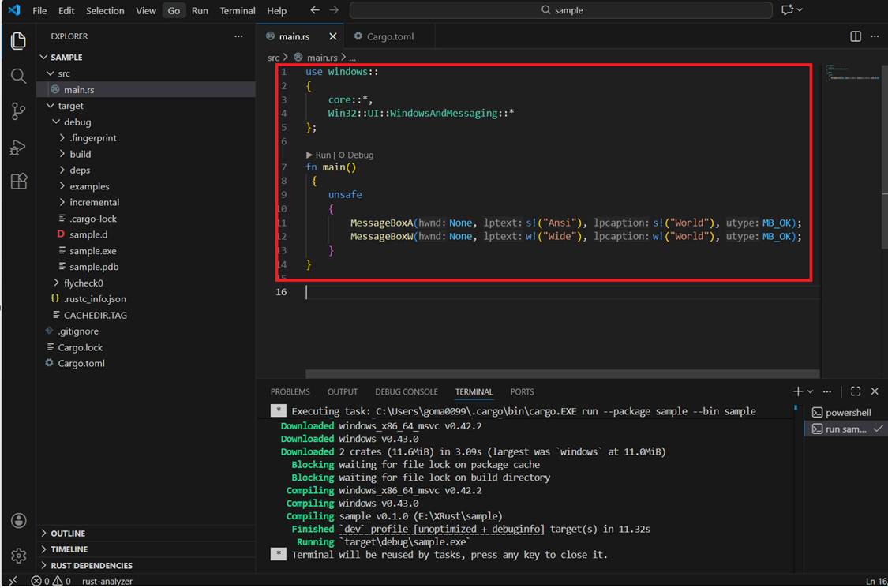This screenshot has height=588, width=888.
Task: Open the Accounts menu icon
Action: pyautogui.click(x=18, y=521)
